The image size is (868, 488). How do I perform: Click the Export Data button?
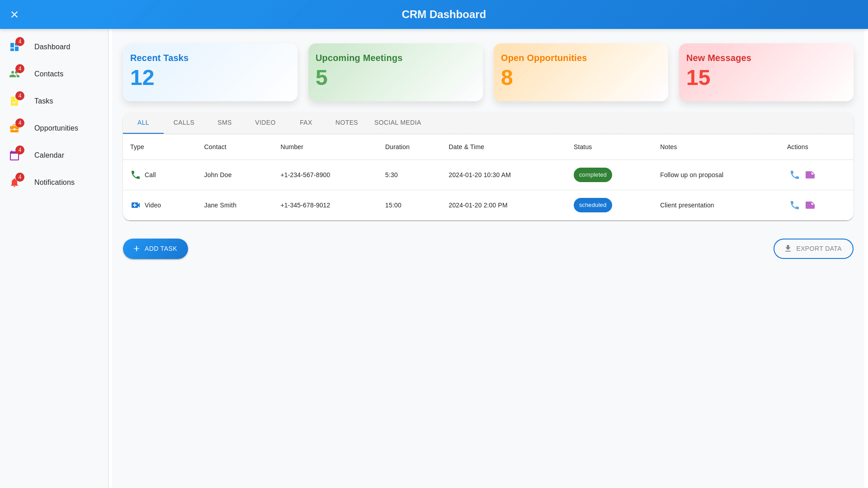click(x=813, y=249)
